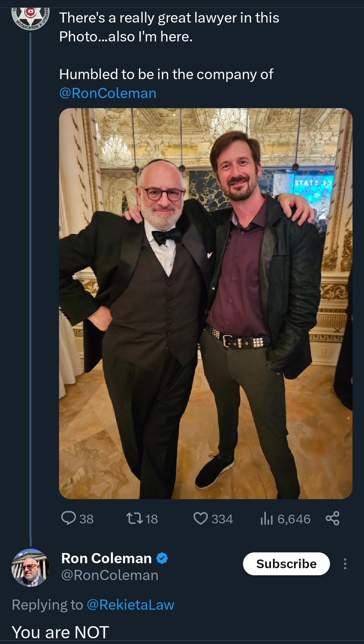
Task: Tap the 18 reposts count
Action: click(x=152, y=519)
